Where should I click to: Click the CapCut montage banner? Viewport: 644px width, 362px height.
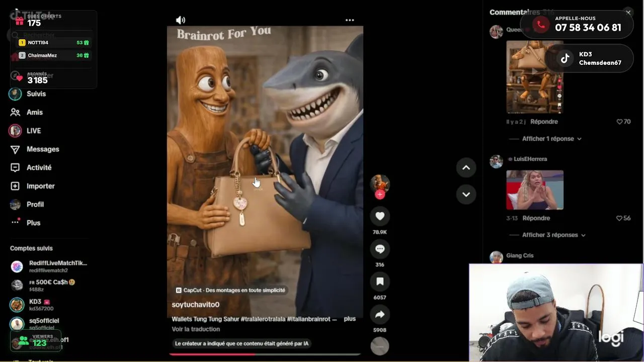230,290
